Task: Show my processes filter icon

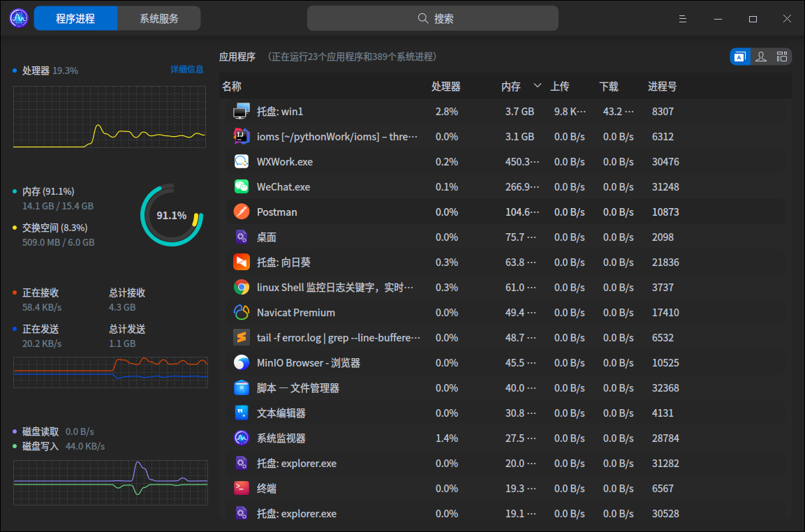Action: [x=761, y=57]
